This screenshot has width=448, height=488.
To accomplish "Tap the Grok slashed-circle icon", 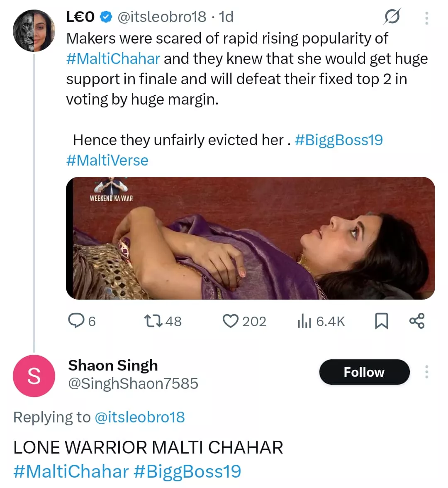I will 392,17.
